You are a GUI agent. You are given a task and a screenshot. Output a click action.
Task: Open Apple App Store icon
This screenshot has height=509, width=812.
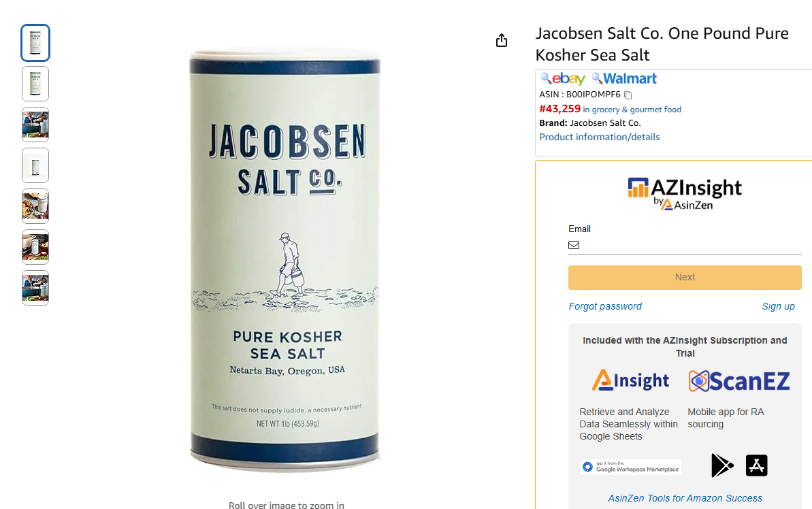click(756, 465)
